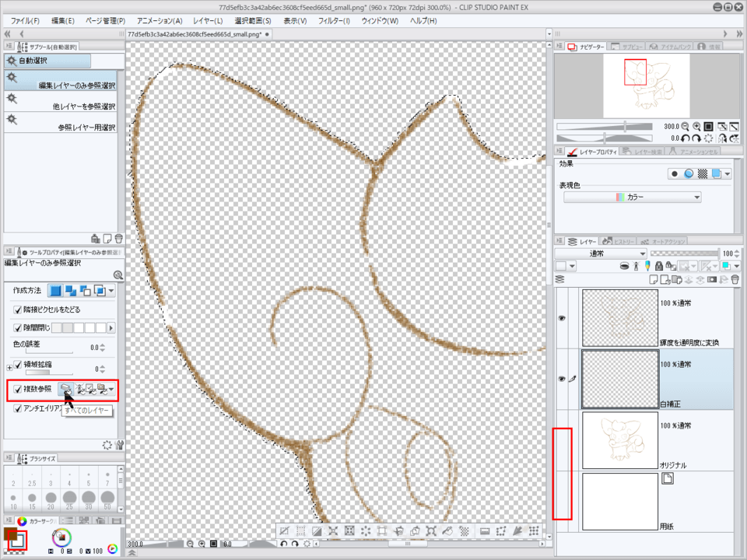The width and height of the screenshot is (747, 560).
Task: Click the tone effect icon in Layer Property
Action: point(702,174)
